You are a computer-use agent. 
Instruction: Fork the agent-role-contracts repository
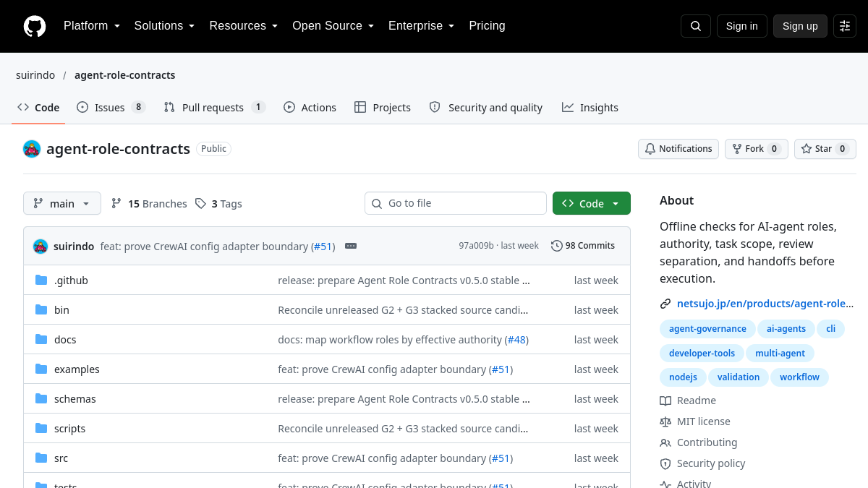[757, 149]
